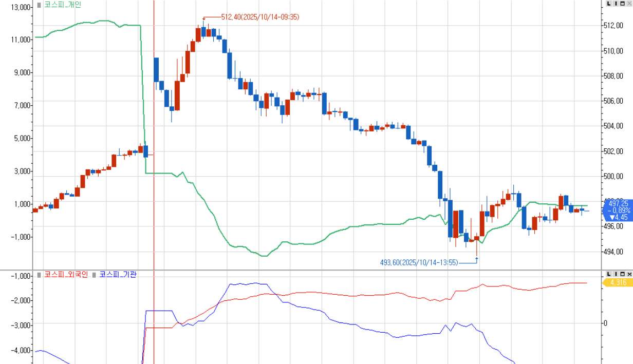
Task: Toggle the gray square beside 코스피_외국인
Action: [x=39, y=275]
